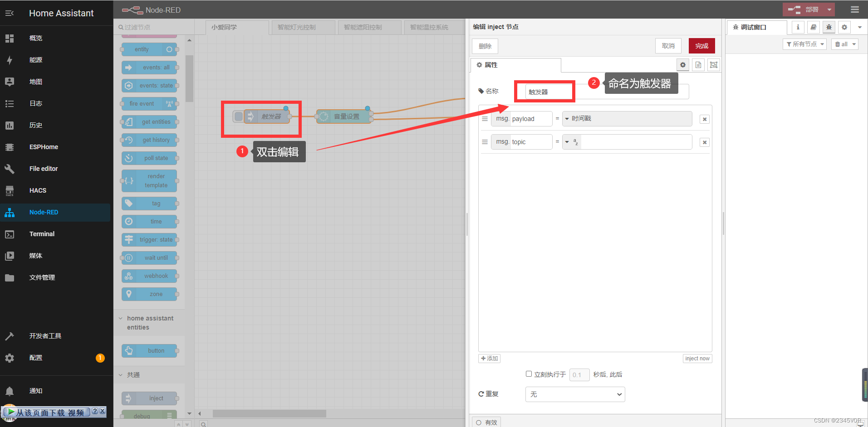Click the 文件管理 folder icon
Screen dimensions: 868x427
click(x=10, y=277)
